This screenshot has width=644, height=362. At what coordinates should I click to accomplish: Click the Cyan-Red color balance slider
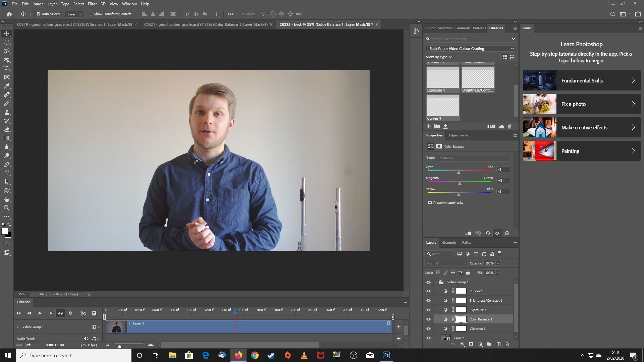pyautogui.click(x=459, y=172)
